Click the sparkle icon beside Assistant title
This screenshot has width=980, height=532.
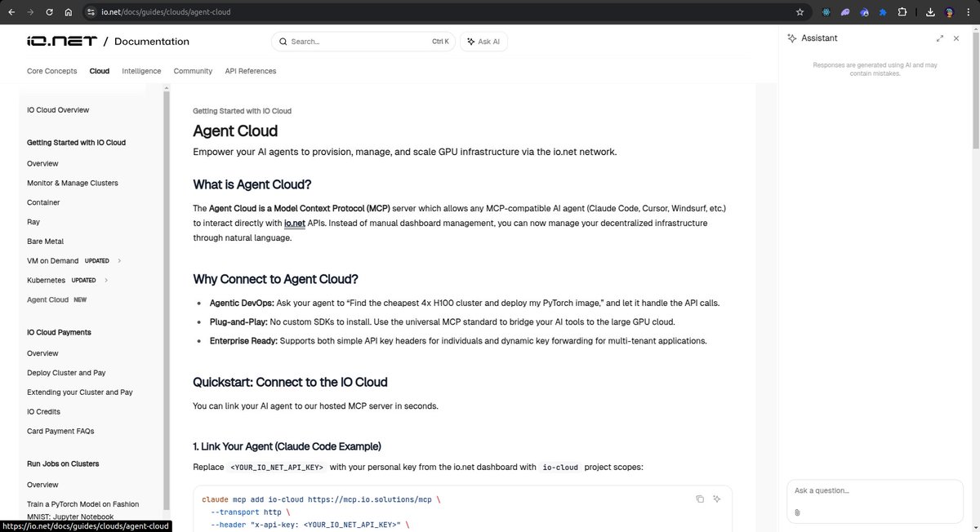791,38
